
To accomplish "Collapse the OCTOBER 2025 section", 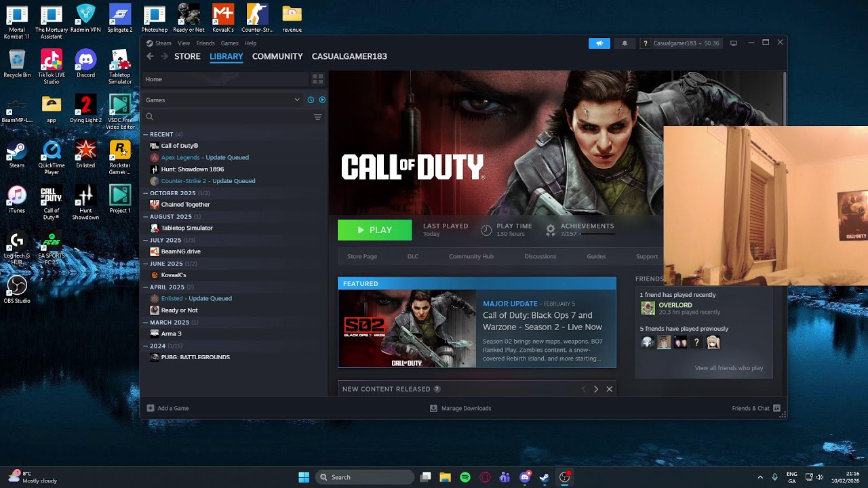I will click(x=146, y=193).
